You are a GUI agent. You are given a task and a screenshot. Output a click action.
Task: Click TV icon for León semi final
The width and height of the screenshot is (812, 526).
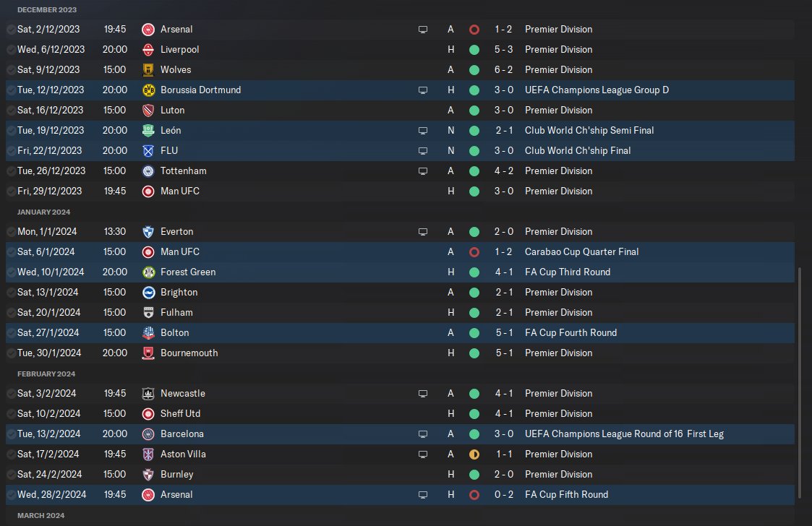pos(423,131)
